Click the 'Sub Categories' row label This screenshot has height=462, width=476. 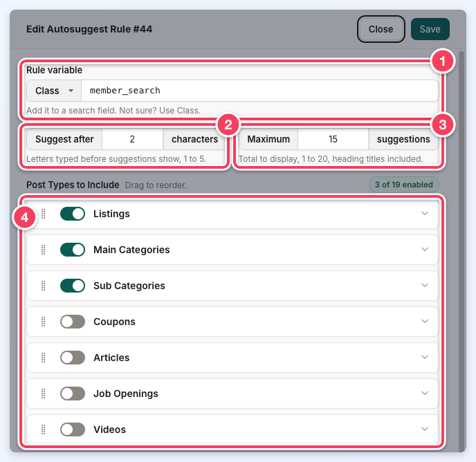[129, 286]
